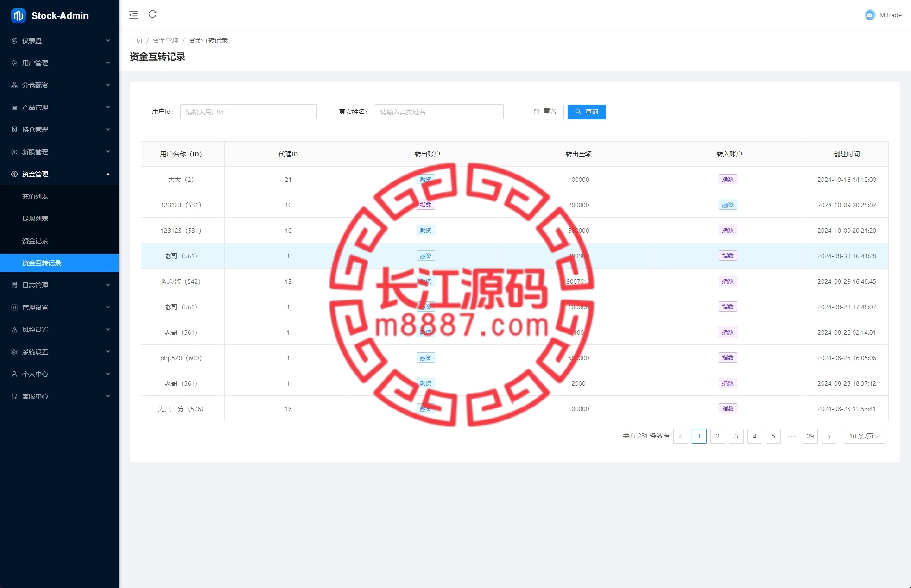Open the 资金记录 submenu item
Image resolution: width=911 pixels, height=588 pixels.
59,241
